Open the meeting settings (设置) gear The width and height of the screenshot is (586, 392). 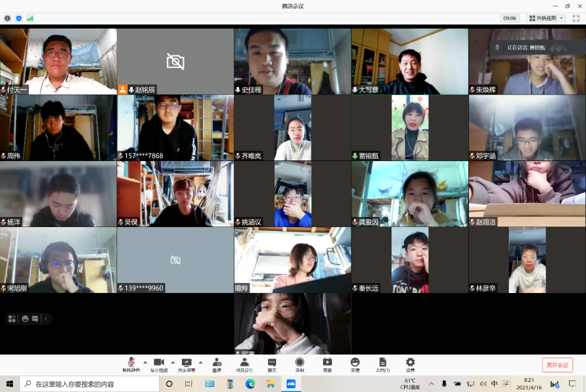(x=410, y=365)
